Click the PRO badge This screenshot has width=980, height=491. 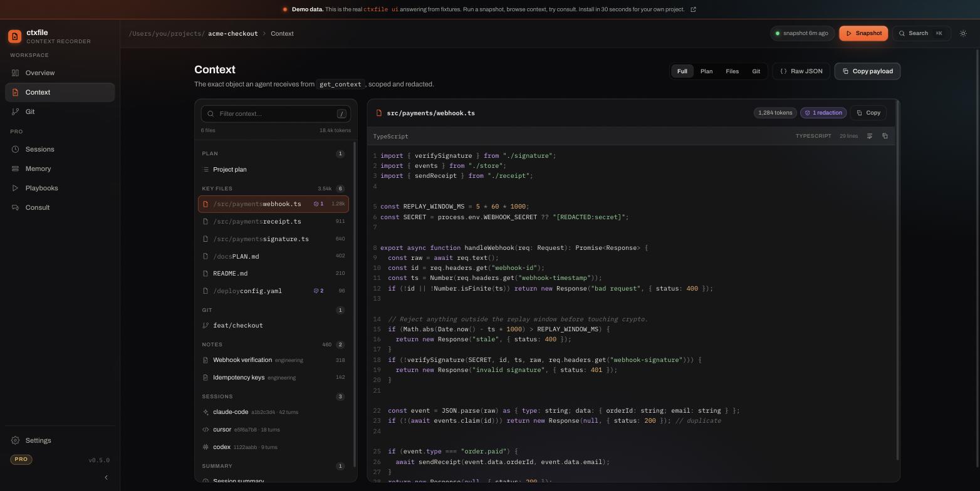click(x=21, y=460)
